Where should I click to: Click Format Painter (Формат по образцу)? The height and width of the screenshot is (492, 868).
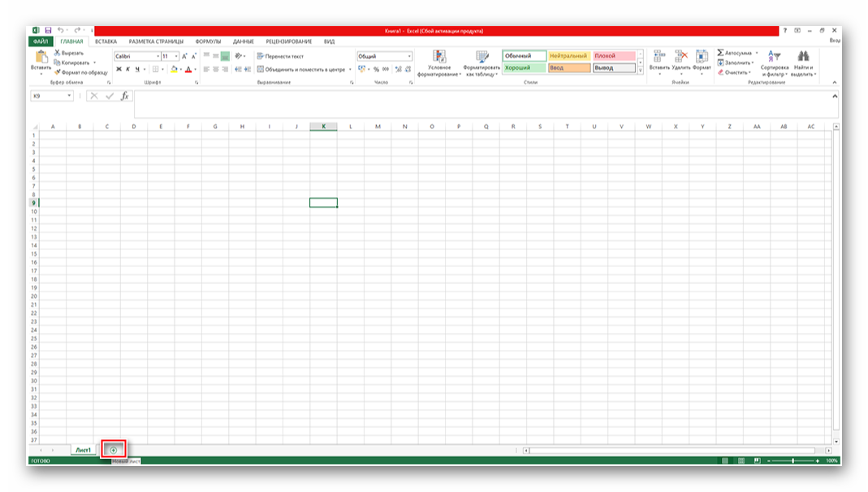pyautogui.click(x=81, y=72)
